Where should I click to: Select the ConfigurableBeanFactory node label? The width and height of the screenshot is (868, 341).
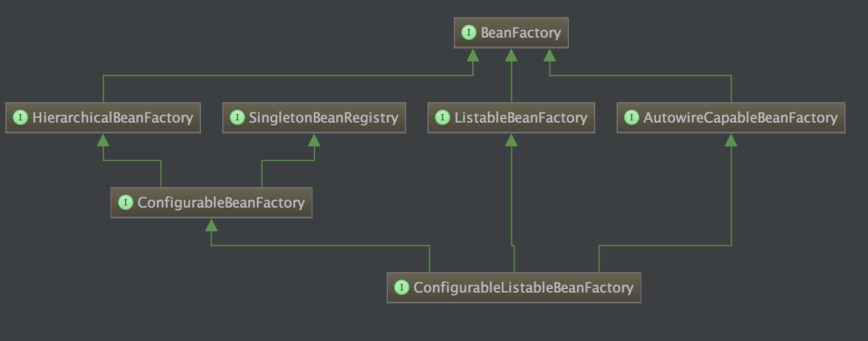pyautogui.click(x=221, y=203)
